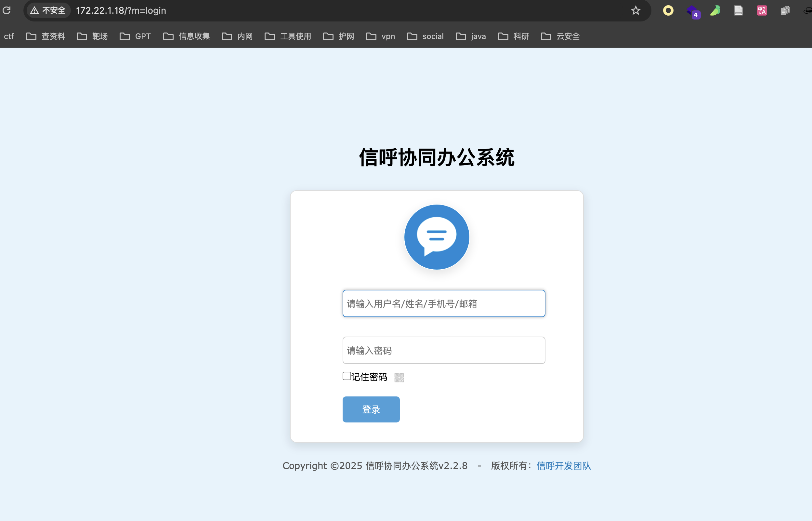
Task: Expand the 信息收集 bookmark folder
Action: coord(187,36)
